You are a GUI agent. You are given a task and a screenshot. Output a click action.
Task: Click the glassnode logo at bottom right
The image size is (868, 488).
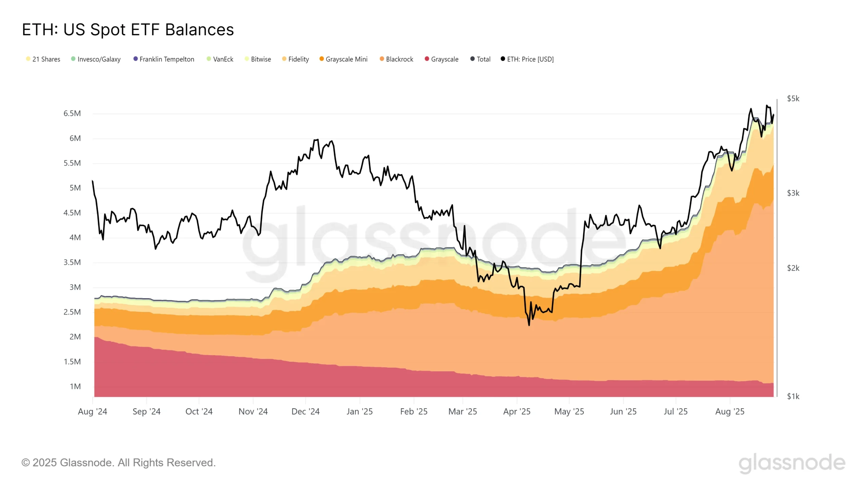pyautogui.click(x=792, y=463)
